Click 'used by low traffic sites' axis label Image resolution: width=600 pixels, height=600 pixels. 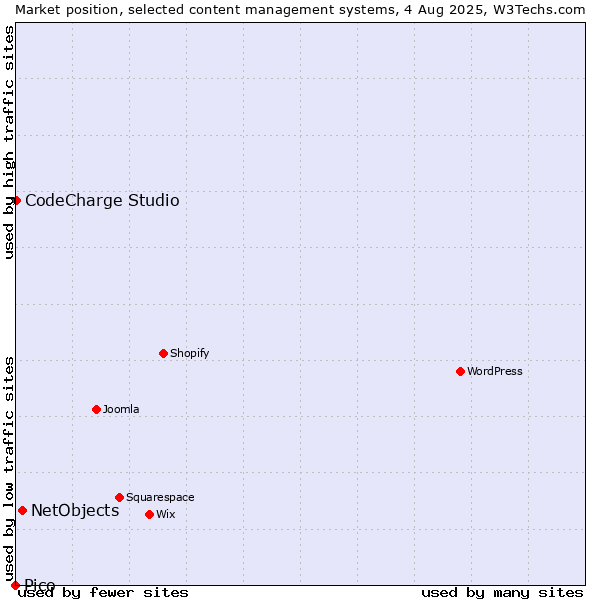9,469
